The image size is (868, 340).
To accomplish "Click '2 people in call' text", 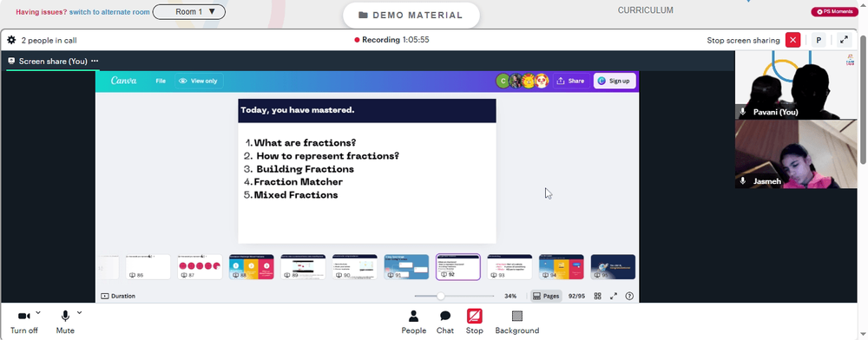I will [49, 41].
